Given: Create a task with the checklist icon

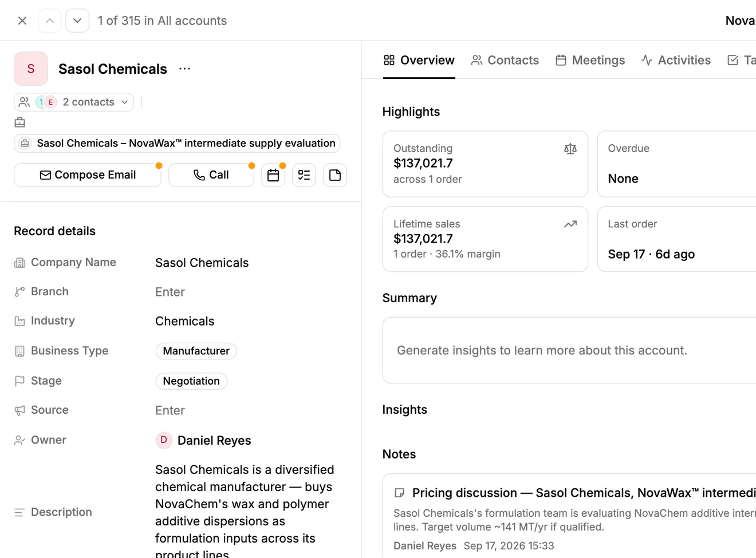Looking at the screenshot, I should (x=304, y=175).
